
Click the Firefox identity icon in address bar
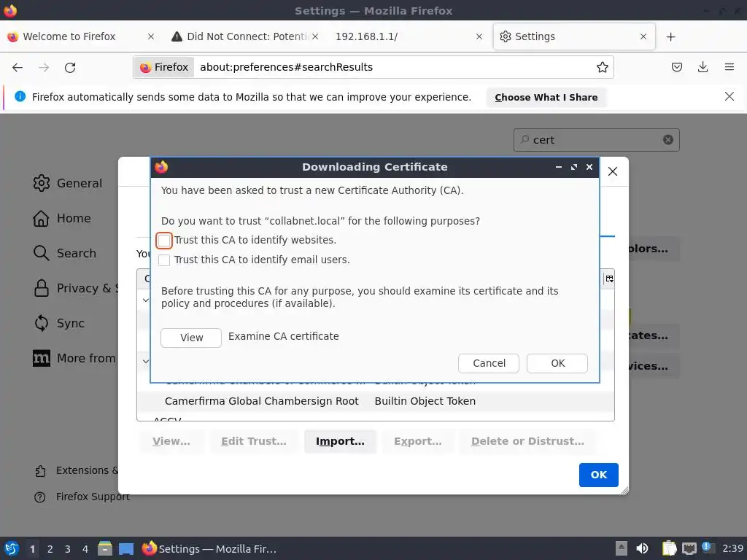point(164,67)
